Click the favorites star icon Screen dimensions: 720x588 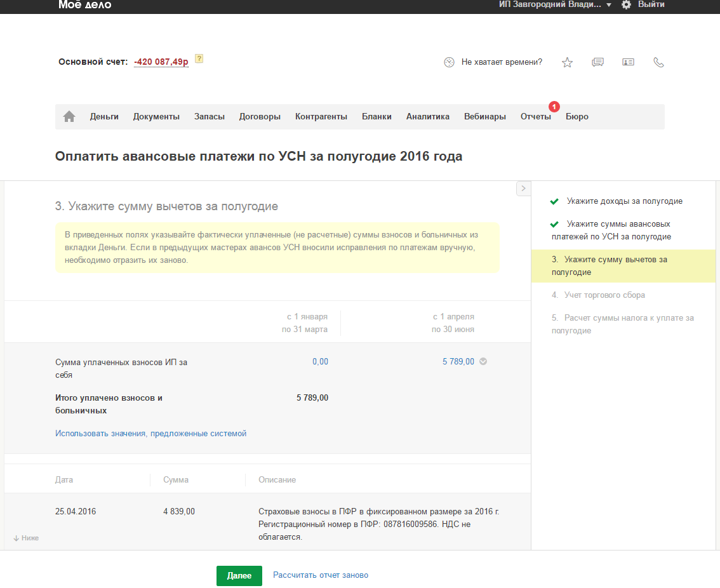click(567, 62)
